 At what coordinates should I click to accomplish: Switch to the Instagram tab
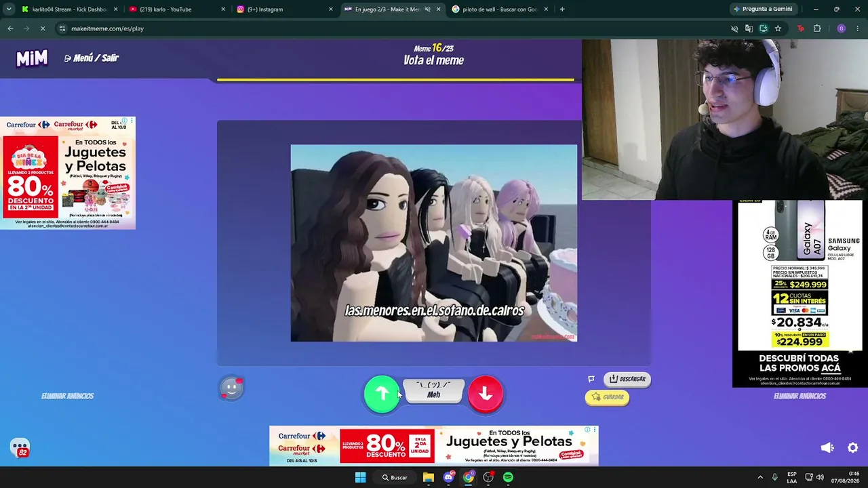pyautogui.click(x=285, y=9)
